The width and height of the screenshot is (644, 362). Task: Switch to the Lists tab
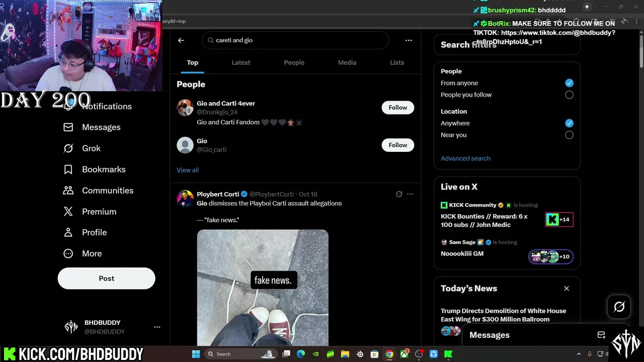click(397, 62)
